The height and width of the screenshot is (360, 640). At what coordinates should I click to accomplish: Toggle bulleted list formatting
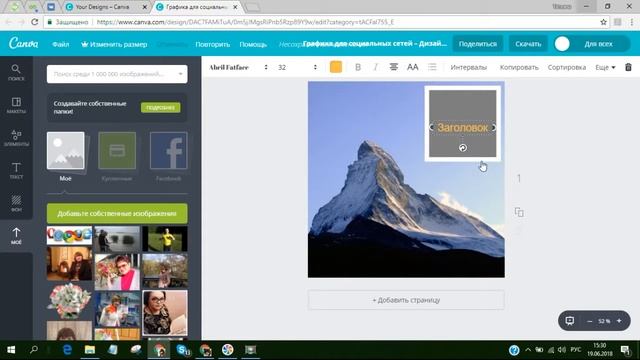[432, 67]
